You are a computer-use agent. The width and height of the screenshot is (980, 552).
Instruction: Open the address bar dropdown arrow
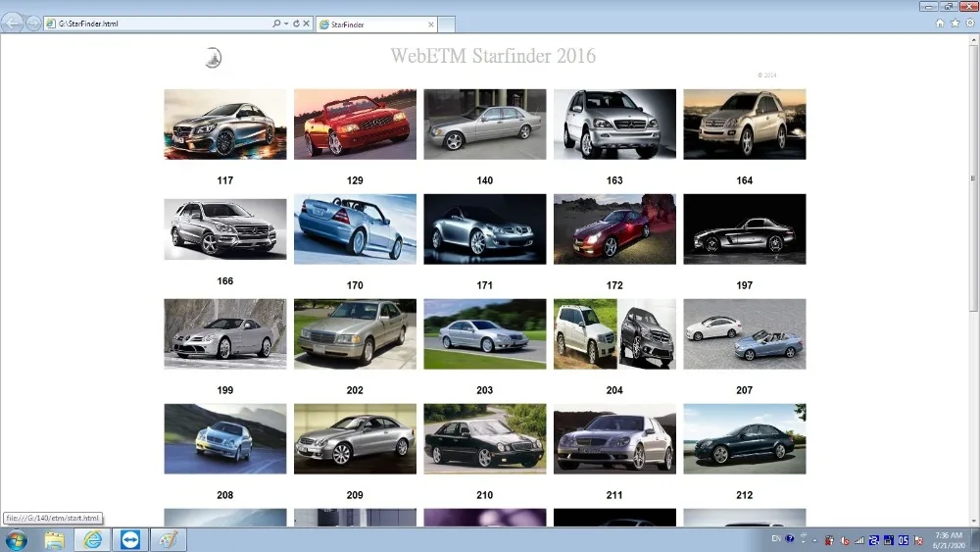[x=286, y=24]
